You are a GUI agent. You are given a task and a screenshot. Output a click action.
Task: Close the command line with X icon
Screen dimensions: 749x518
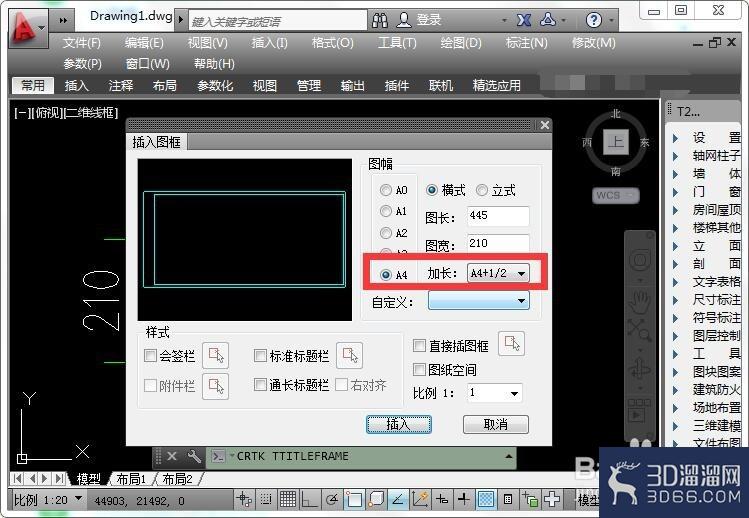pos(172,456)
